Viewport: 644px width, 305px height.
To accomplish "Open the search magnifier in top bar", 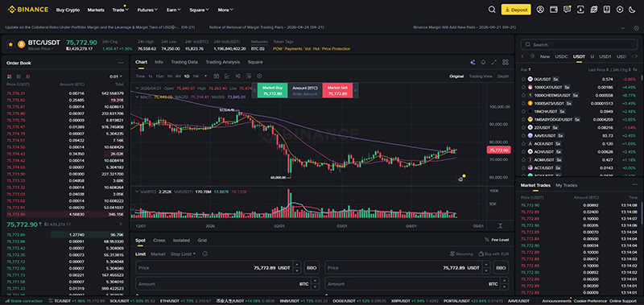I will tap(492, 10).
